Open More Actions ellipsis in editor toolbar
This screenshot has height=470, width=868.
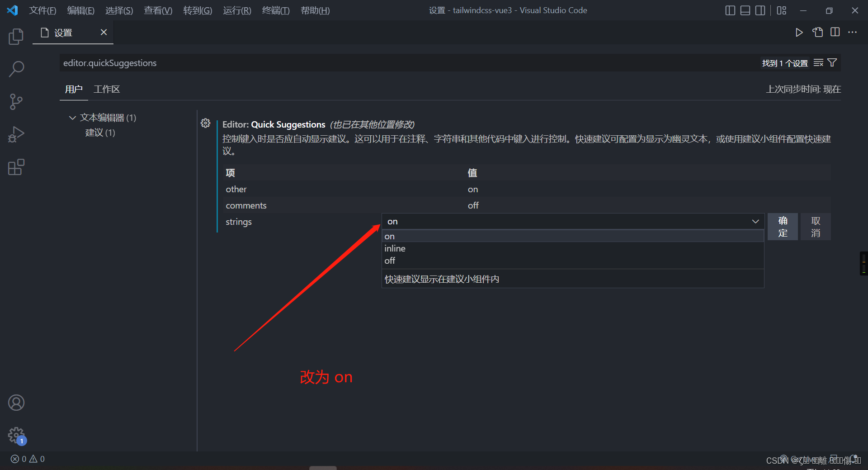pos(853,32)
